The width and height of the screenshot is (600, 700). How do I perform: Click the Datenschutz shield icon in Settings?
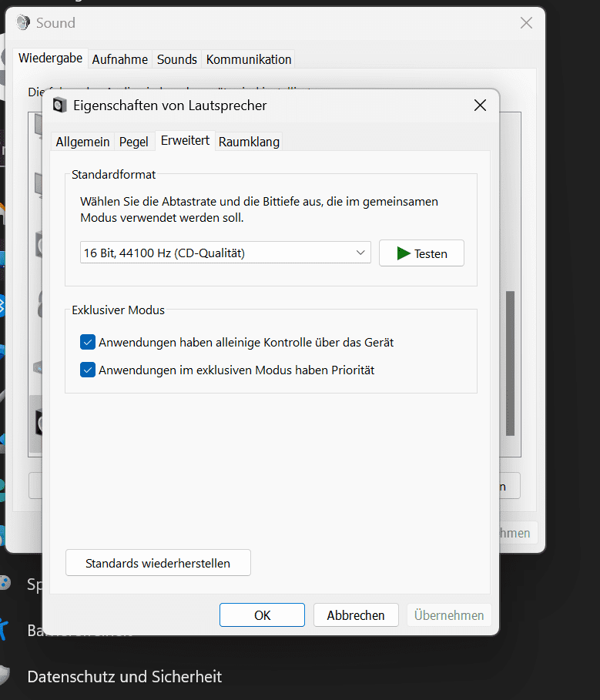[4, 676]
